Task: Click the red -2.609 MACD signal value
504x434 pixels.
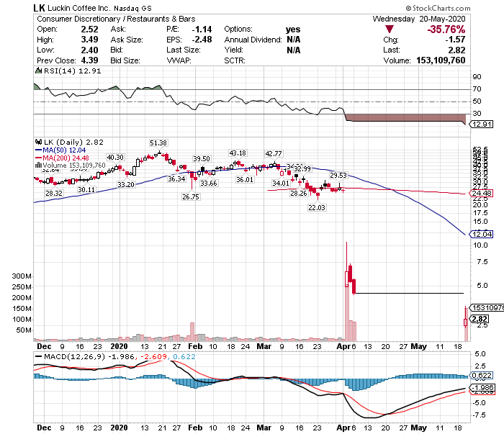Action: 153,356
